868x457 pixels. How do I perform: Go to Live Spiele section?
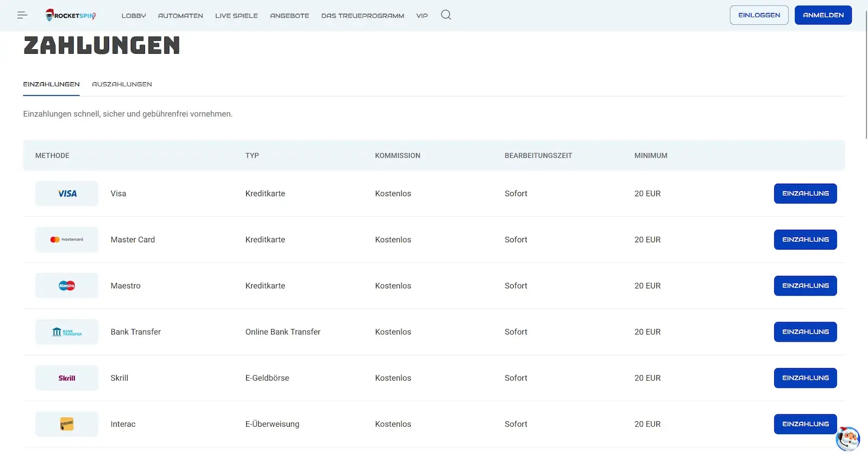tap(237, 16)
